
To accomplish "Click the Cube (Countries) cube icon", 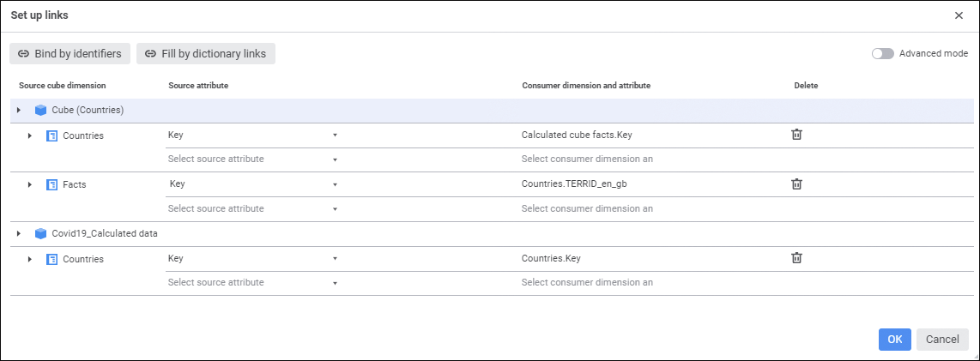I will (40, 111).
